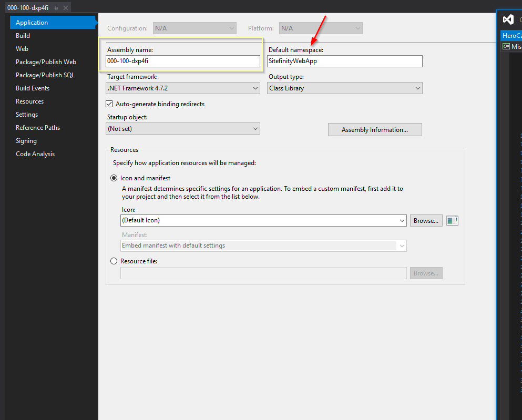Viewport: 522px width, 420px height.
Task: Click inside the Assembly name field
Action: (182, 61)
